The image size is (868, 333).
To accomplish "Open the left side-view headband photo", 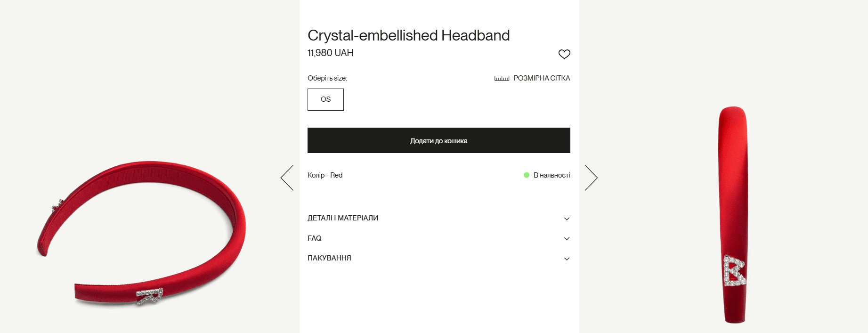I will coord(141,231).
